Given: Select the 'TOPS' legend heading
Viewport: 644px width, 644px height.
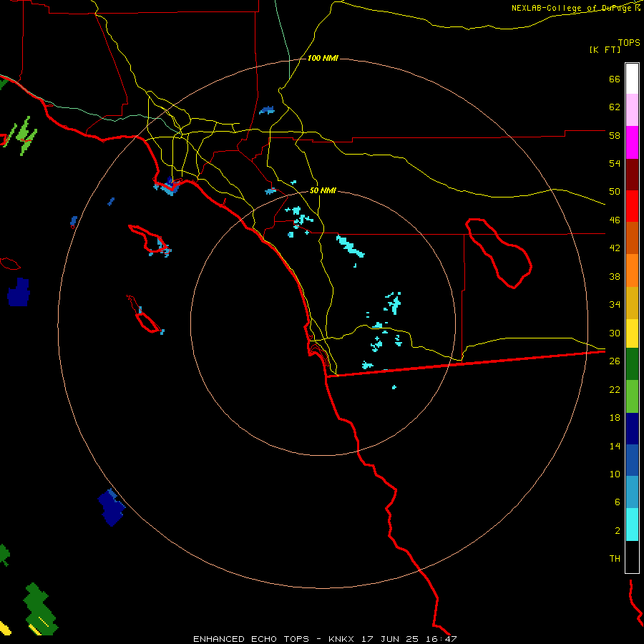Looking at the screenshot, I should tap(629, 43).
